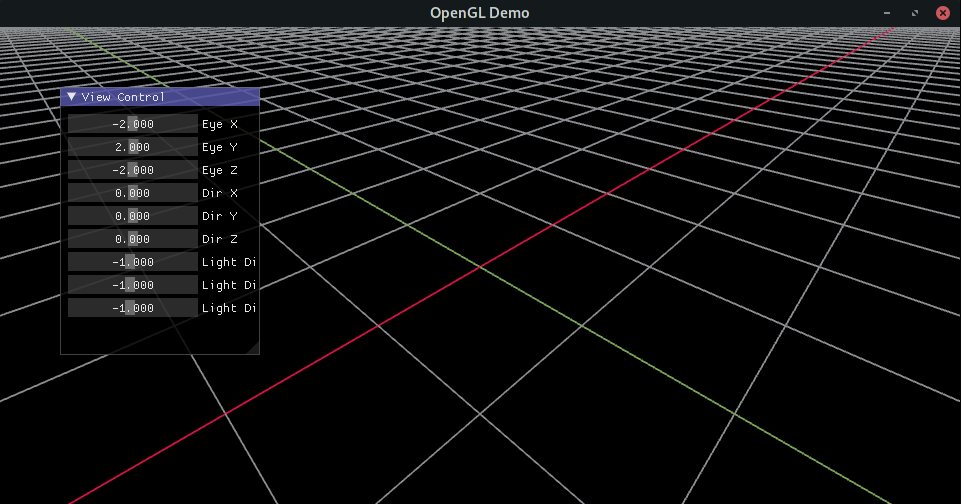
Task: Click the Eye Y label
Action: 219,147
